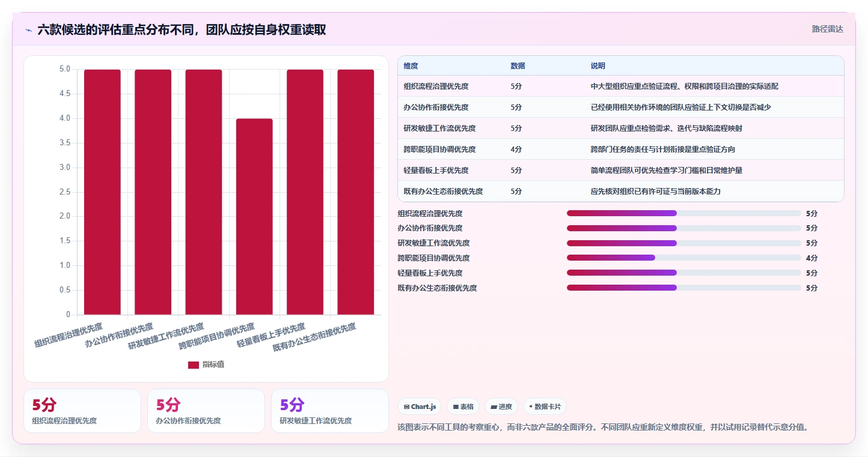Click the 维度 table column header
Viewport: 868px width, 457px height.
(411, 65)
